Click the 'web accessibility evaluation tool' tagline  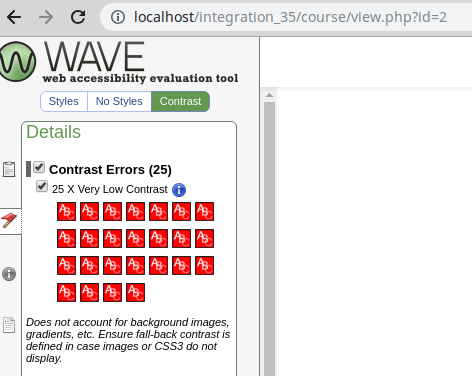click(140, 78)
